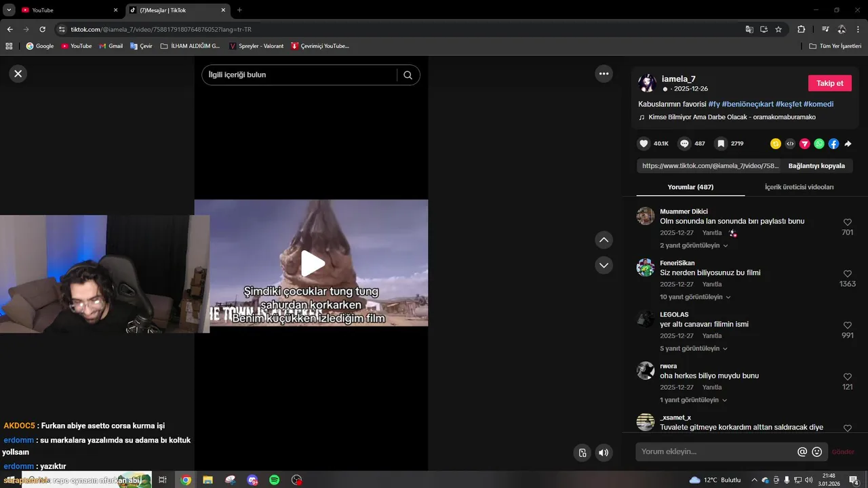Share the video to Facebook
Screen dimensions: 868x488
click(833, 144)
